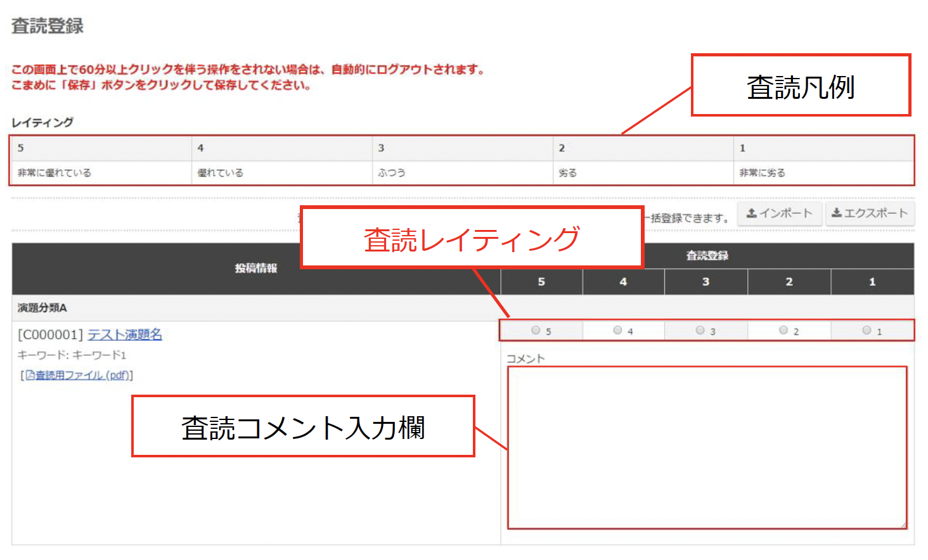Click the 査読登録 dark table header
Image resolution: width=928 pixels, height=560 pixels.
coord(707,256)
